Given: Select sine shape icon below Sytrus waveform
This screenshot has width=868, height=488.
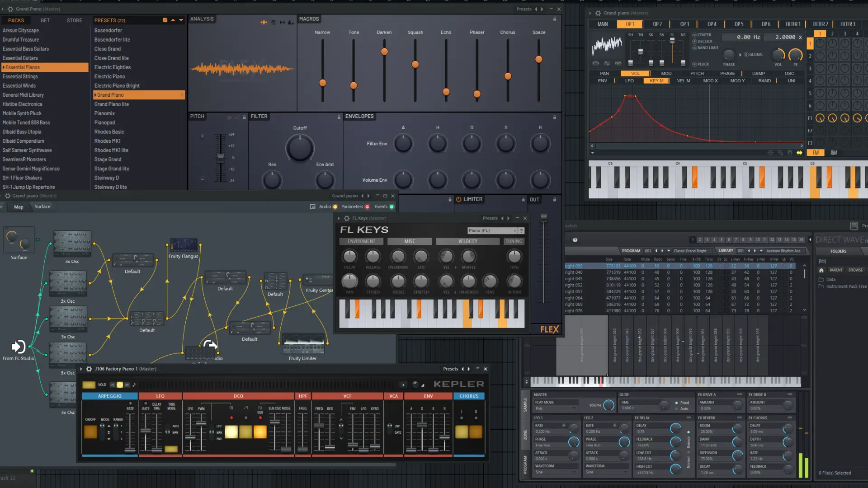Looking at the screenshot, I should point(607,64).
